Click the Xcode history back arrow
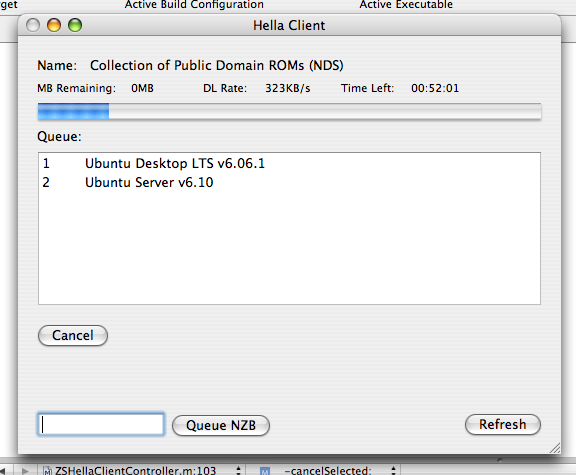Viewport: 576px width, 475px height. [3, 471]
